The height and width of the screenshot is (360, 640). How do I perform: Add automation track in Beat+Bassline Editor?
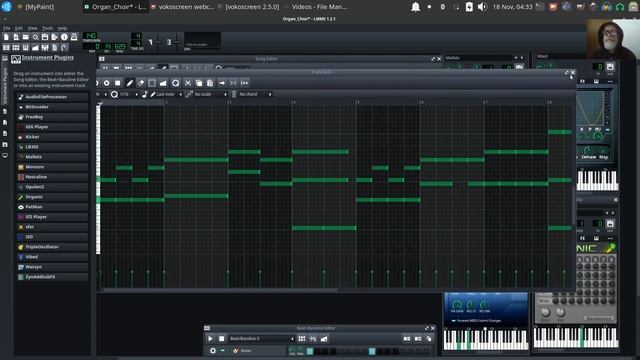tap(324, 338)
